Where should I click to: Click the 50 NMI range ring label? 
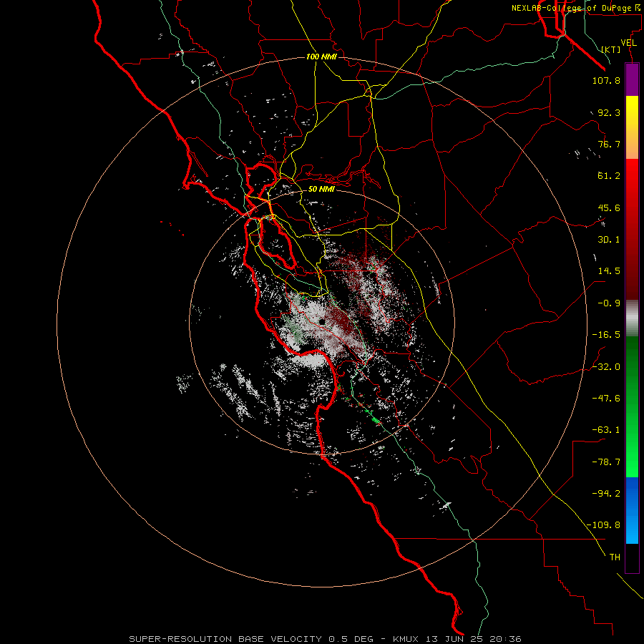pyautogui.click(x=321, y=190)
